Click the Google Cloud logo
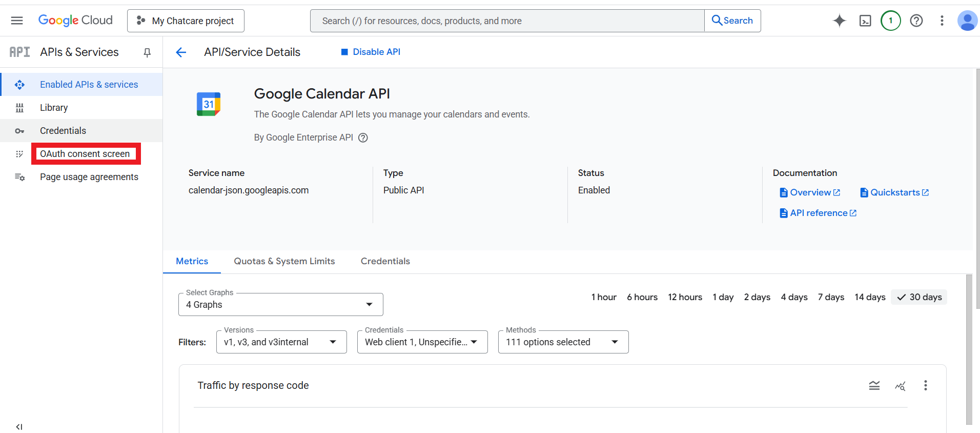Screen dimensions: 980x433 tap(75, 21)
